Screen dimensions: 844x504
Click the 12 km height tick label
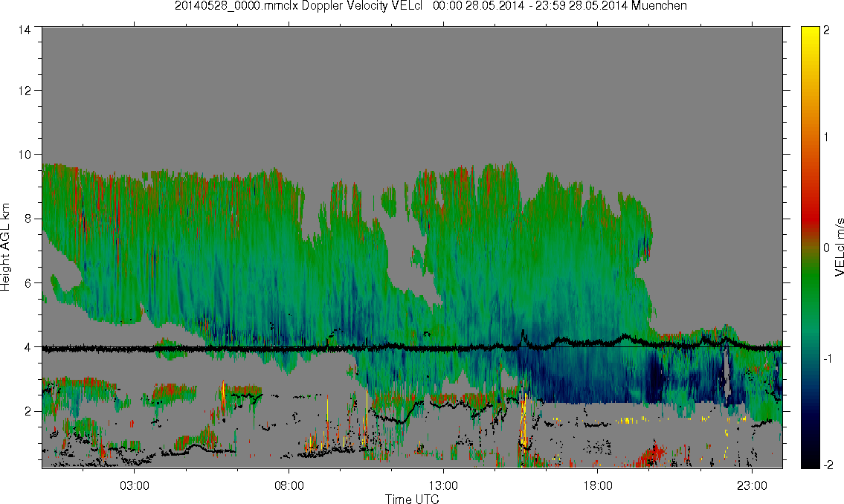(x=25, y=91)
